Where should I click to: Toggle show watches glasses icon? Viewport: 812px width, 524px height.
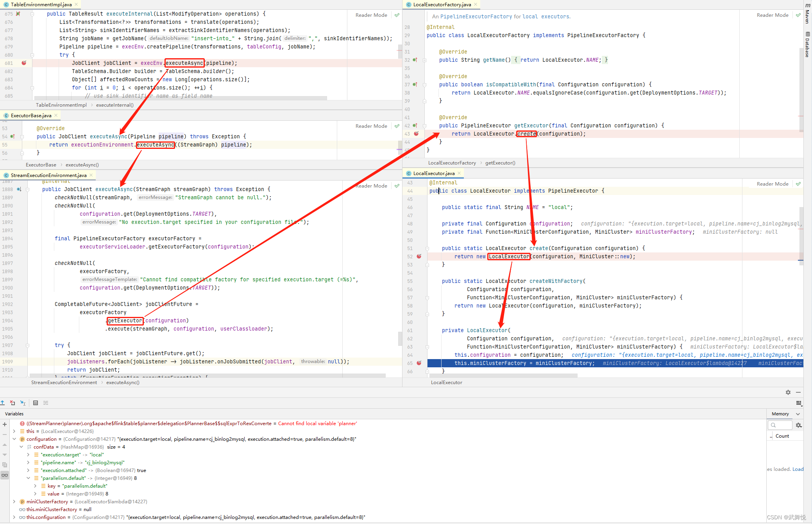[5, 475]
